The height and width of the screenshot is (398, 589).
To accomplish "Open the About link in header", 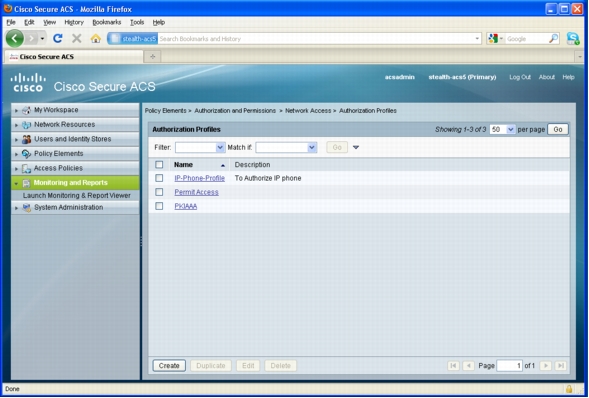I will 547,77.
